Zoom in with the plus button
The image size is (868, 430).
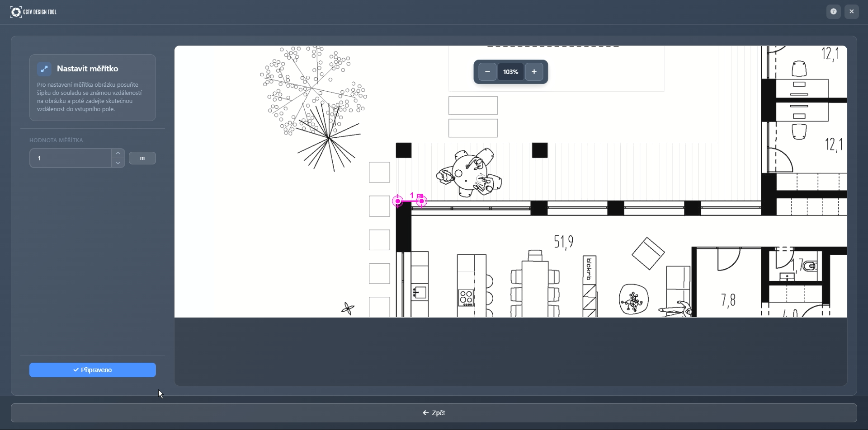pos(534,72)
